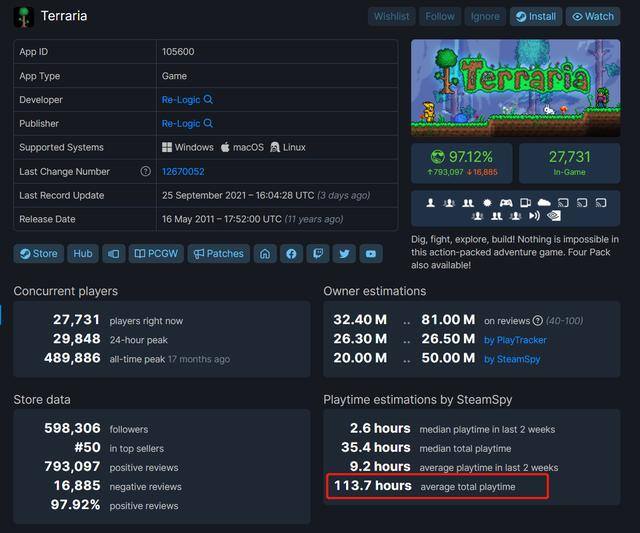Click the Release Date 16 May 2011 cell
The height and width of the screenshot is (533, 640).
click(277, 219)
